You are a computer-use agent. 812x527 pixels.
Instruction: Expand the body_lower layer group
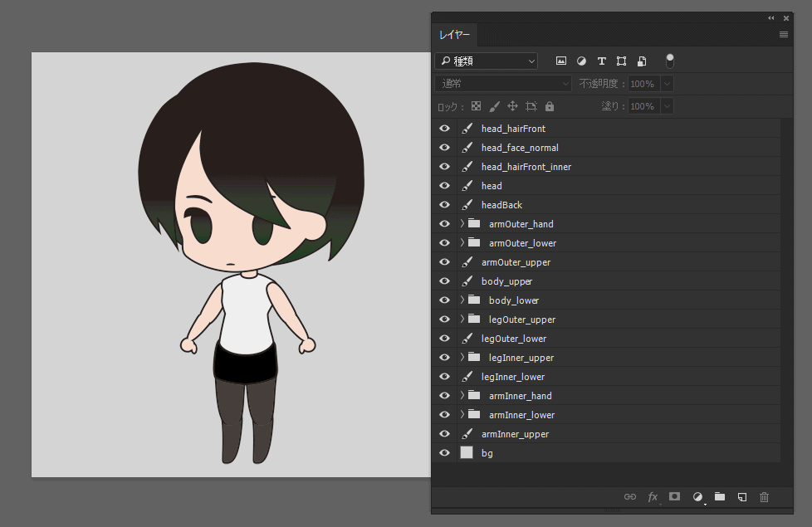coord(462,300)
